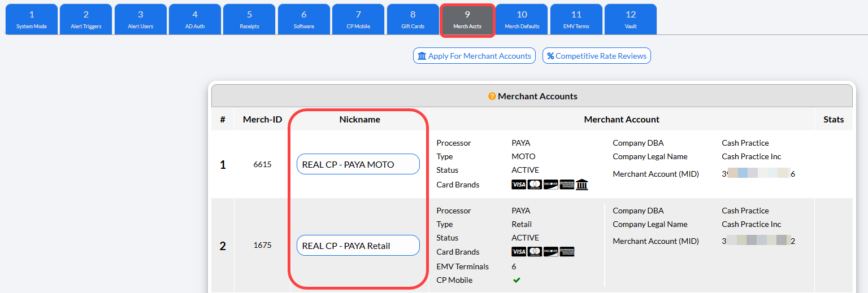Click the Stats column header

pyautogui.click(x=834, y=120)
